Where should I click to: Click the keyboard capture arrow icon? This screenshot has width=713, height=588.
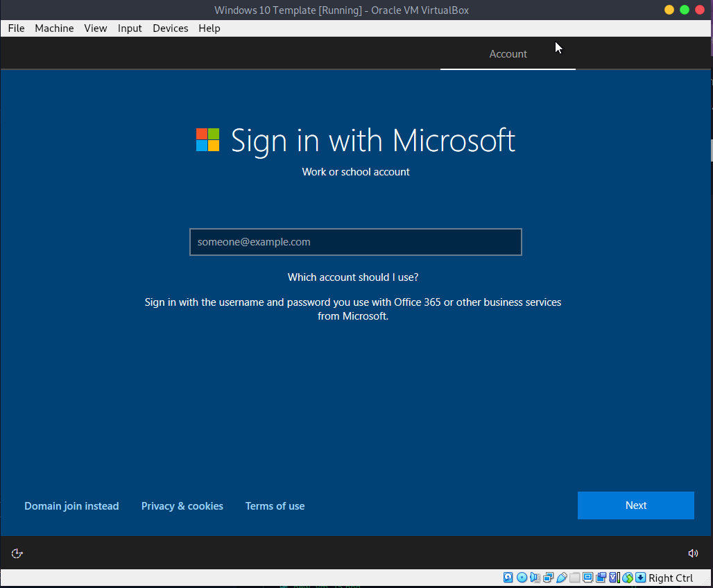640,578
